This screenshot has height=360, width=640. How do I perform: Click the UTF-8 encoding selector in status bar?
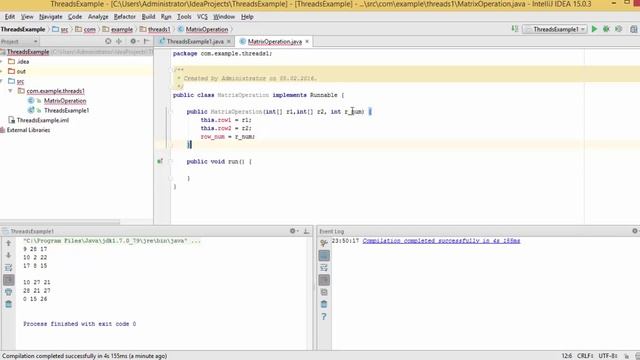click(x=608, y=356)
